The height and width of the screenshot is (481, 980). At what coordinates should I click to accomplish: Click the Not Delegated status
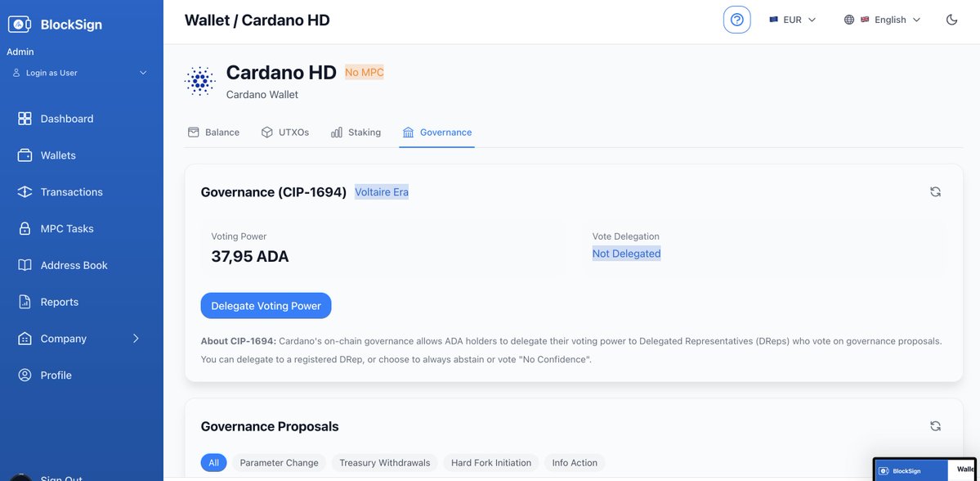(626, 254)
